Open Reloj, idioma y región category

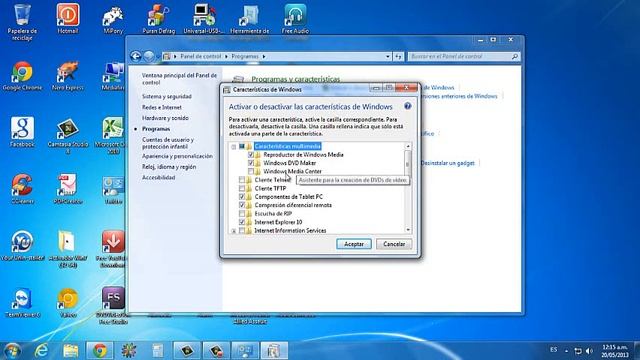pos(169,167)
